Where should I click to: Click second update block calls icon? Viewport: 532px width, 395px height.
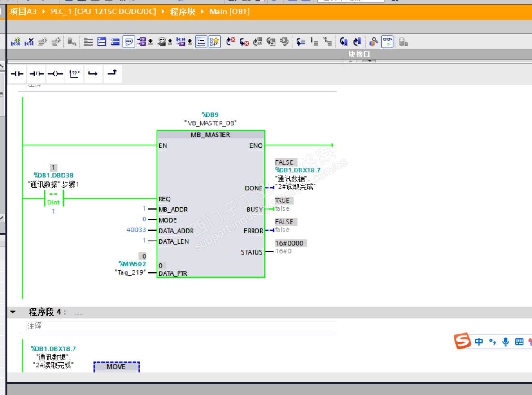[x=271, y=42]
